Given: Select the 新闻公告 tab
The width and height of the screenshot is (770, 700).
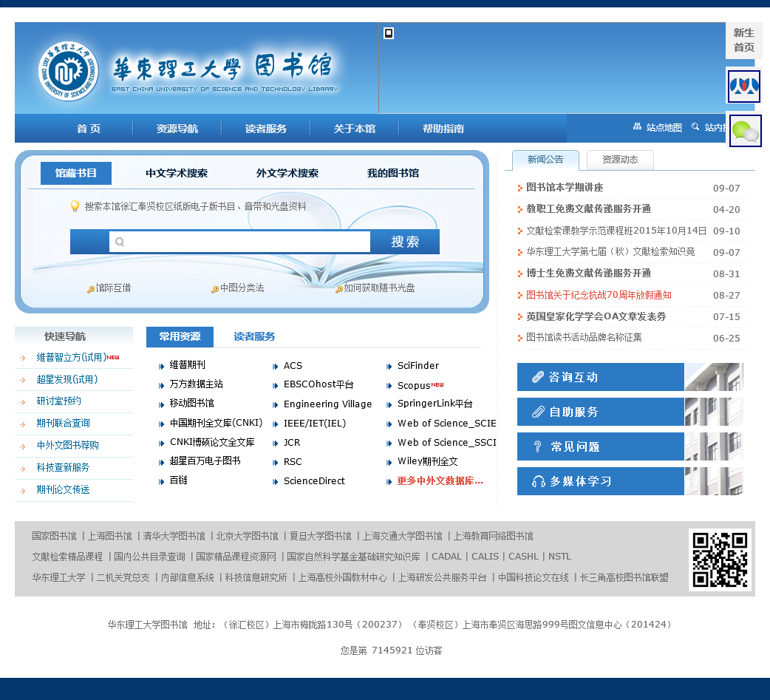Looking at the screenshot, I should [x=545, y=160].
